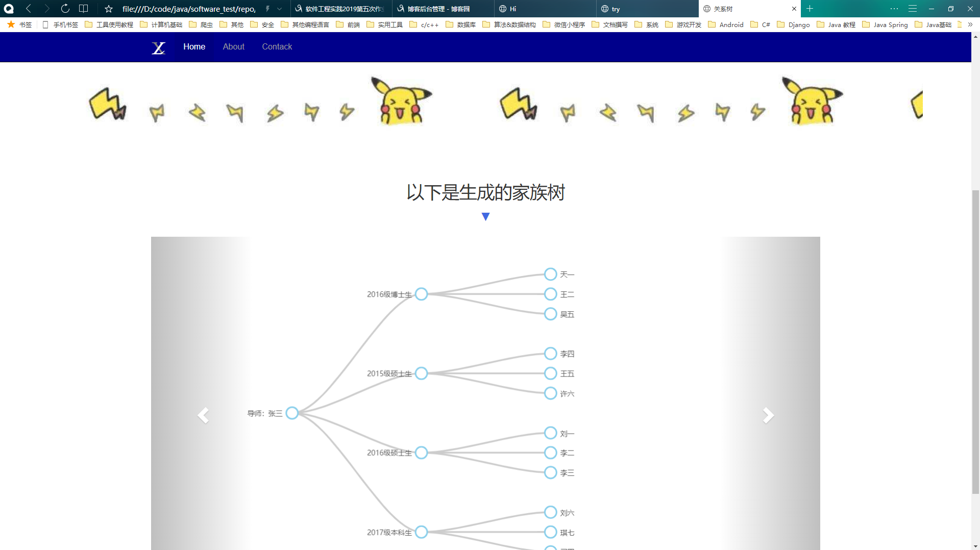Open the Android bookmark folder
This screenshot has height=550, width=980.
725,24
